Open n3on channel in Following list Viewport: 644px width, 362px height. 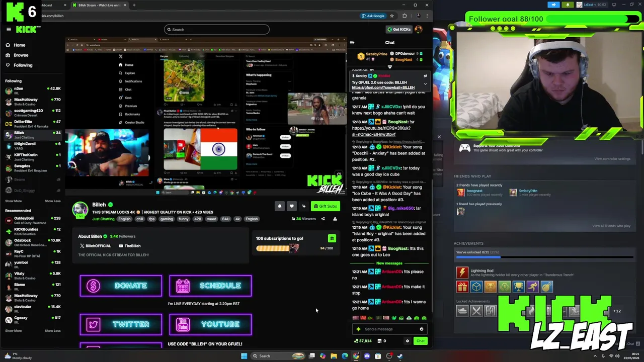(33, 90)
